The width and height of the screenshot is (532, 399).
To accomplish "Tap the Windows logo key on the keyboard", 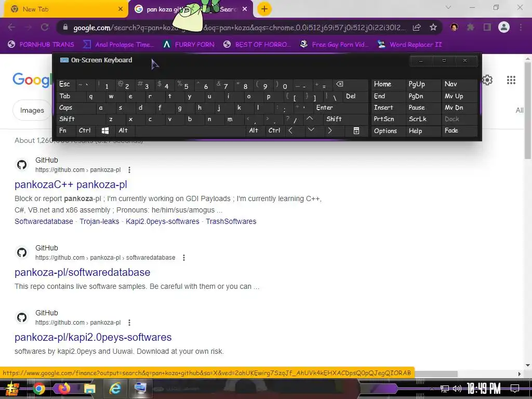I will [105, 130].
